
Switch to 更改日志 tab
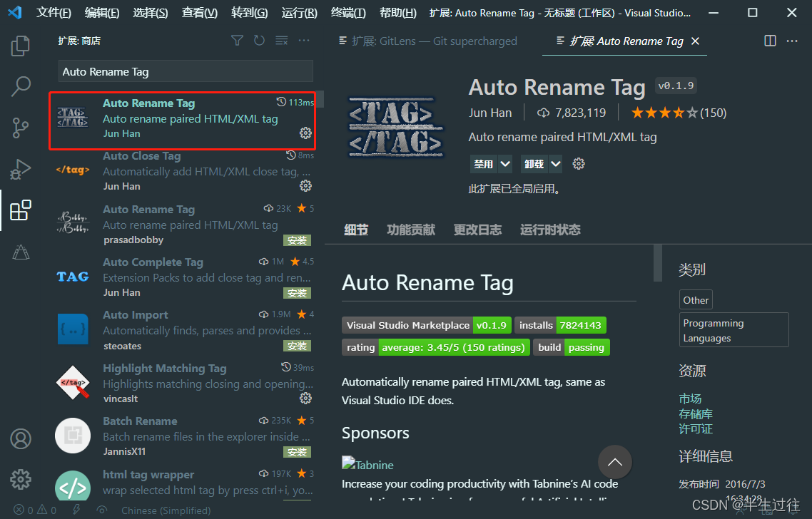click(x=477, y=230)
